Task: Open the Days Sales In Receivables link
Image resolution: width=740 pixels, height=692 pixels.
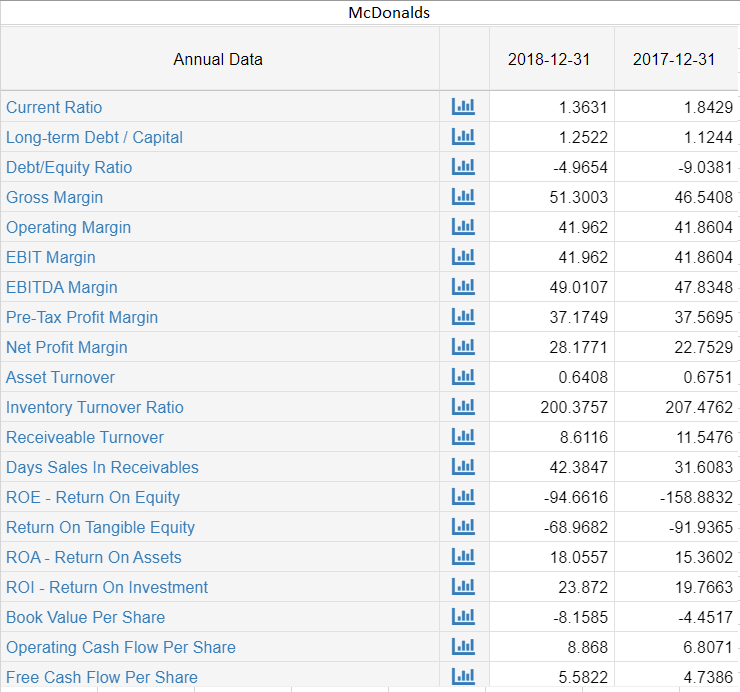Action: click(102, 467)
